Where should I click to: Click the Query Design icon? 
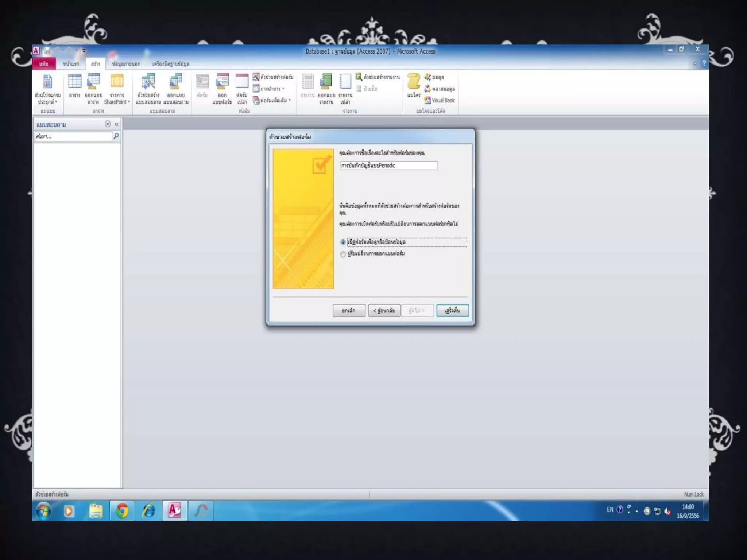click(176, 88)
